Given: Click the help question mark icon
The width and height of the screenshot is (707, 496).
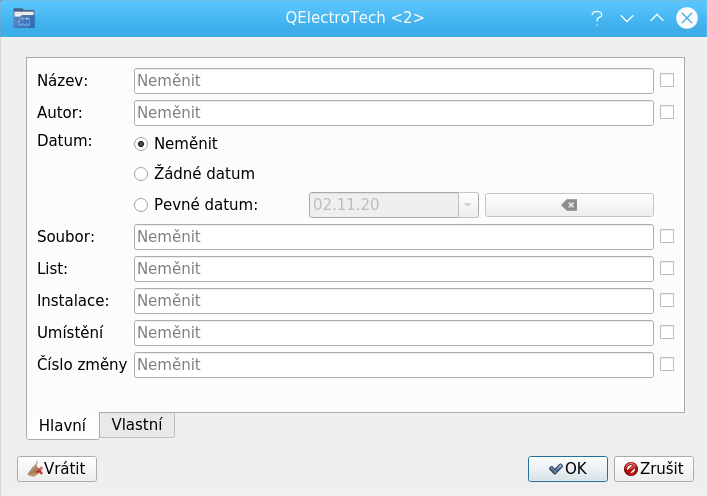Looking at the screenshot, I should [x=597, y=18].
